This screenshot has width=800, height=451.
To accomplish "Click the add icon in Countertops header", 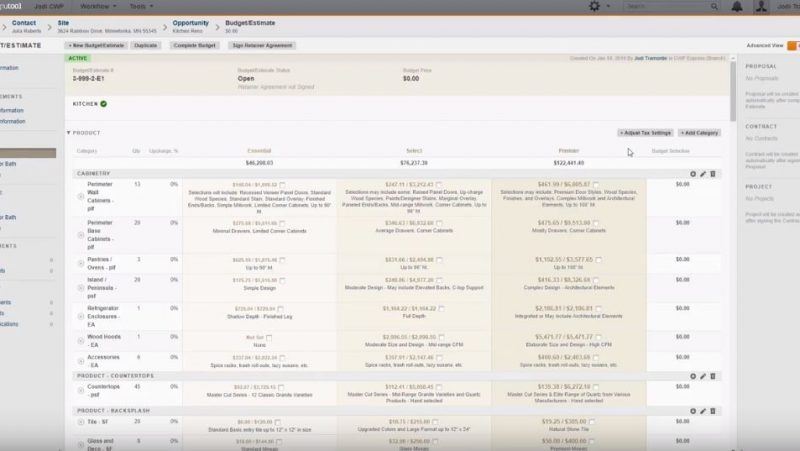I will pyautogui.click(x=692, y=376).
